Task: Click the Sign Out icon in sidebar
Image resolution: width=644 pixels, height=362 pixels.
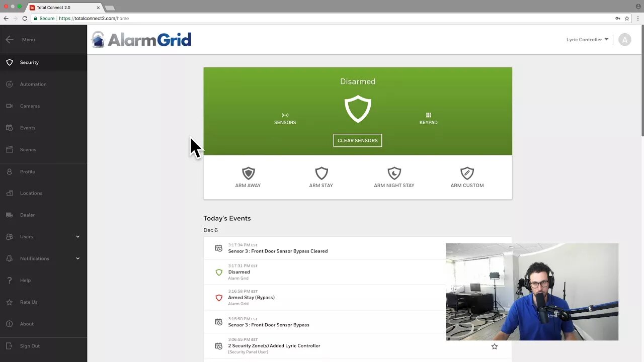Action: coord(10,346)
